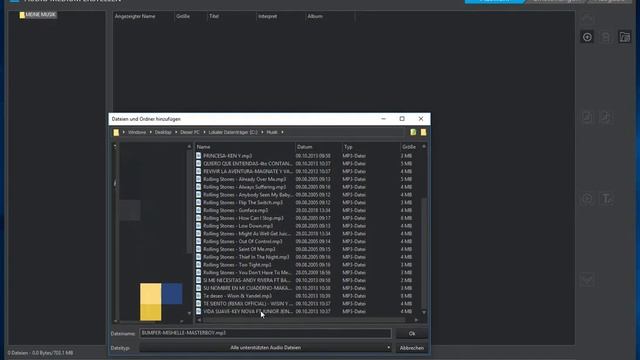Image resolution: width=640 pixels, height=360 pixels.
Task: Click the green-yellow view icon in the dialog toolbar
Action: point(413,132)
